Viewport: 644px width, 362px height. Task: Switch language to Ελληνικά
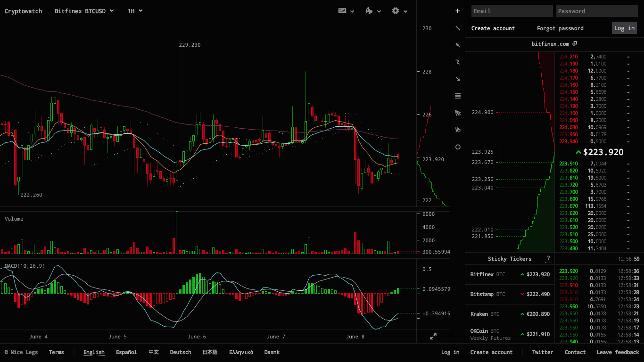[x=241, y=352]
